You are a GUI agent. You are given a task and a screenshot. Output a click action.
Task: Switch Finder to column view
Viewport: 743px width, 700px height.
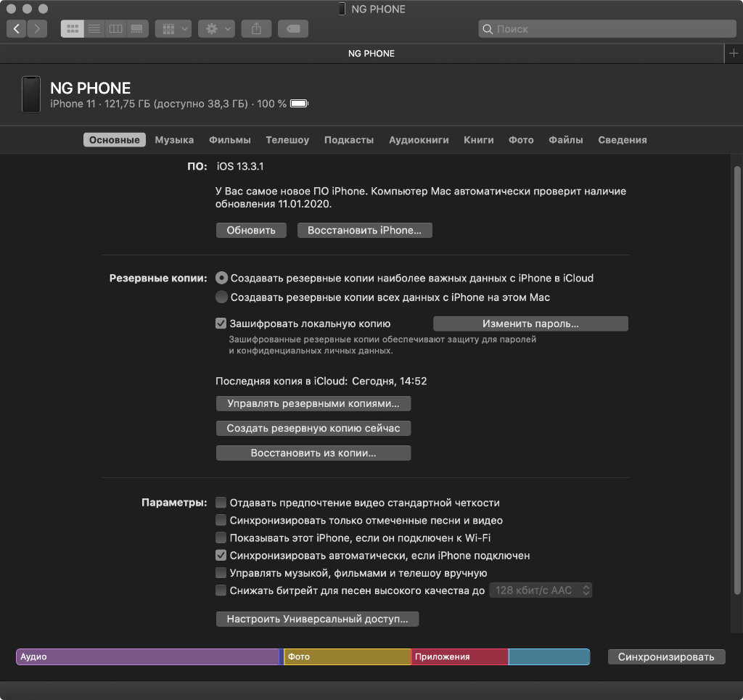pos(115,29)
